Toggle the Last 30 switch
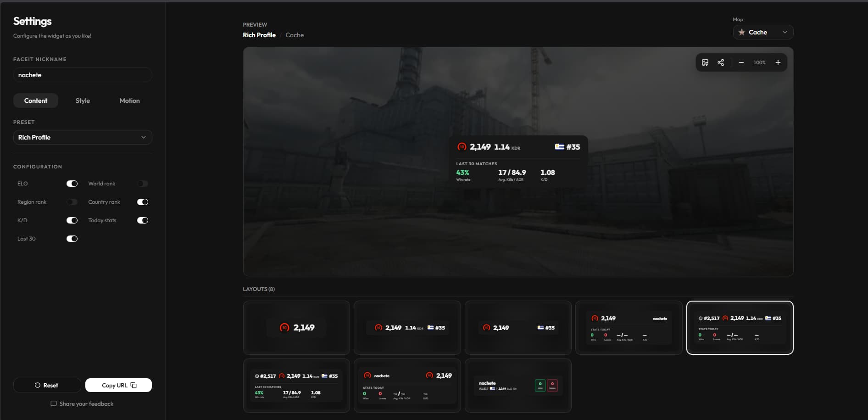The width and height of the screenshot is (868, 420). [72, 239]
